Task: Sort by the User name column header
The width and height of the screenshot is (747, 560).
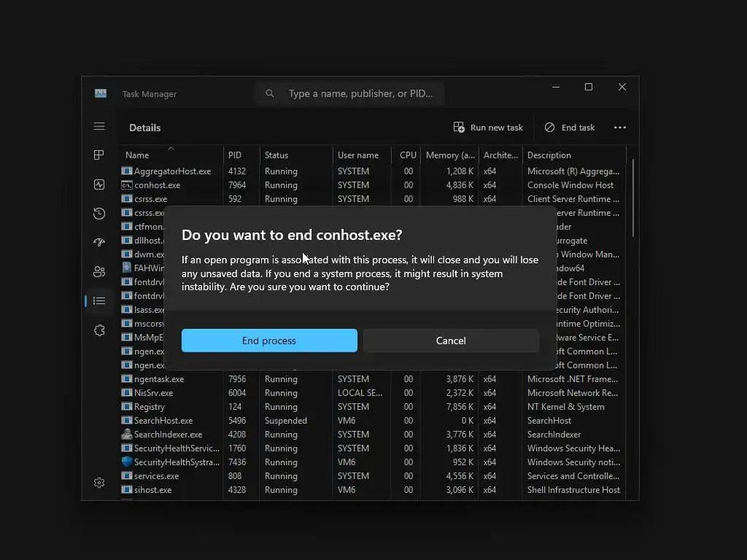Action: click(362, 155)
